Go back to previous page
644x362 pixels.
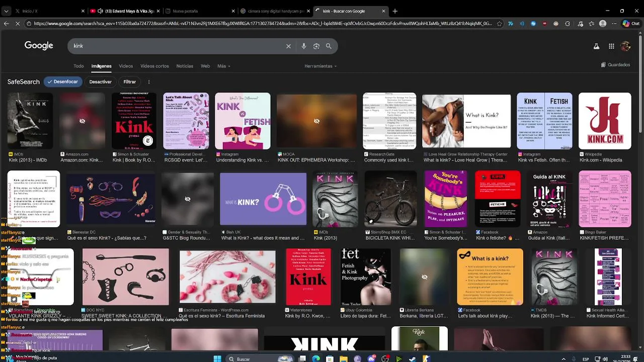[x=6, y=23]
